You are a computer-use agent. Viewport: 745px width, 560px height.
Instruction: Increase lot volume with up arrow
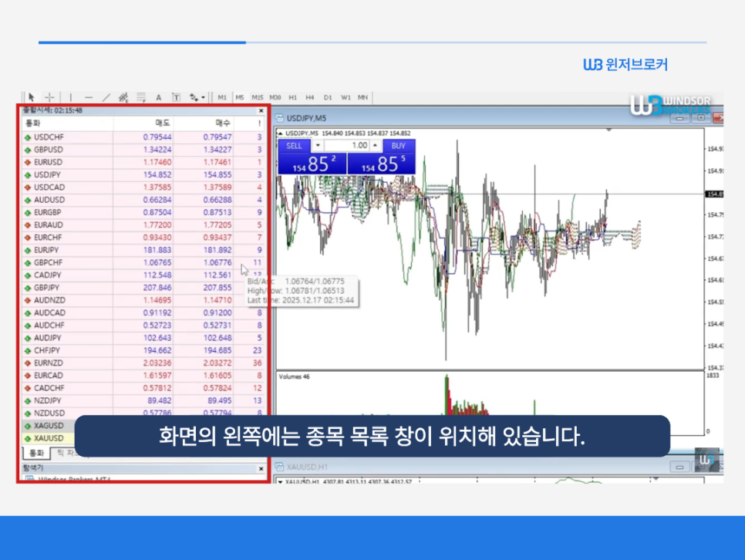pyautogui.click(x=376, y=145)
